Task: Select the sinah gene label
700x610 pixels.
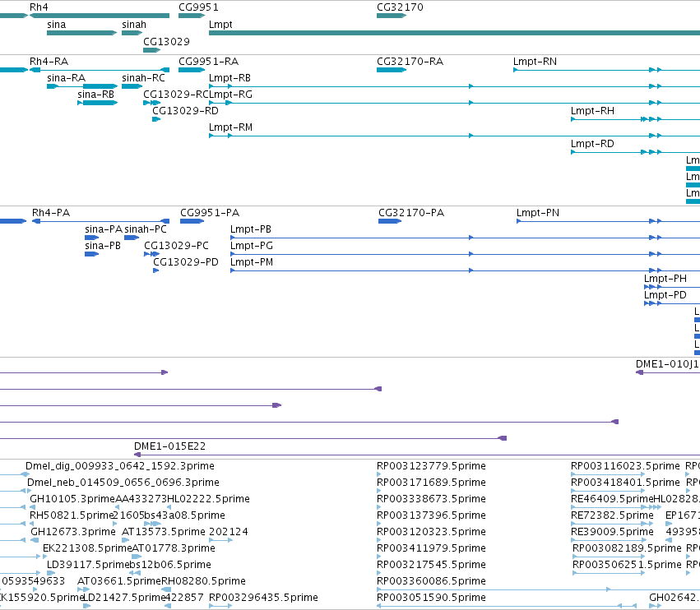Action: tap(134, 25)
